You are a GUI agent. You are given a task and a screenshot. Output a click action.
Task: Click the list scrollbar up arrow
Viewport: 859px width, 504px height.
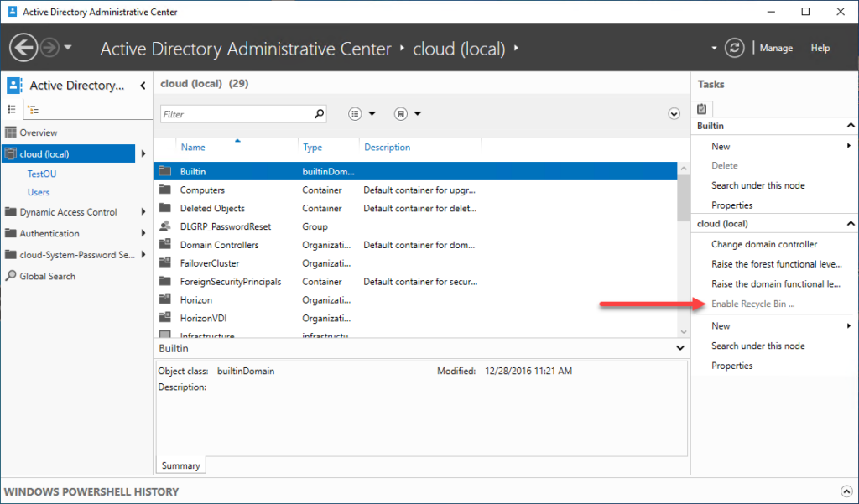point(684,169)
